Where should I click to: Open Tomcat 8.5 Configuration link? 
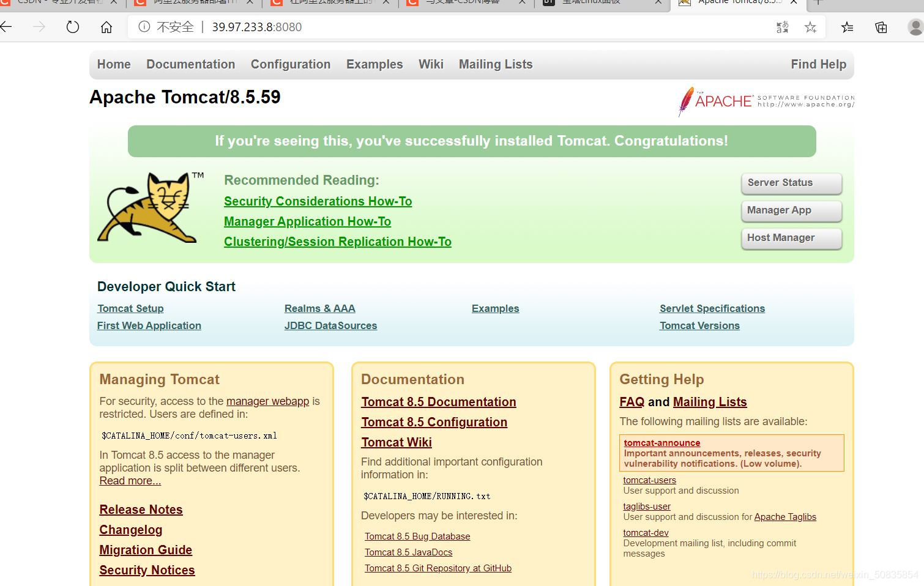click(x=434, y=422)
